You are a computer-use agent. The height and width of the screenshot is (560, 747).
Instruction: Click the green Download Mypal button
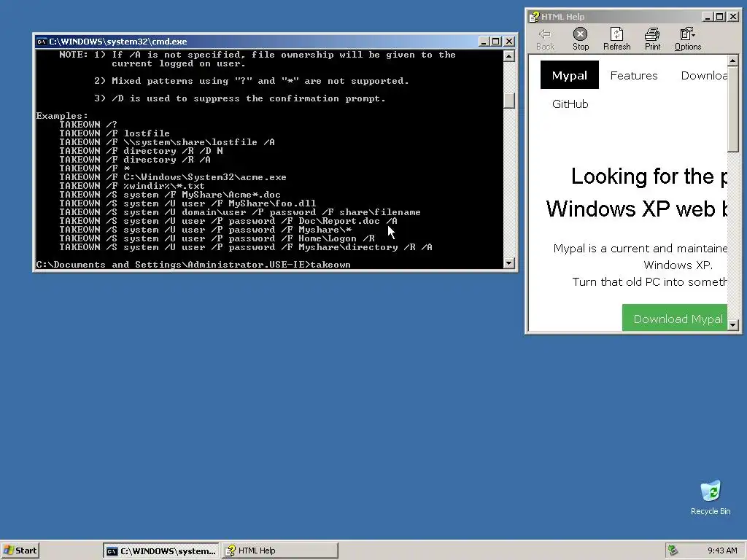pos(675,318)
